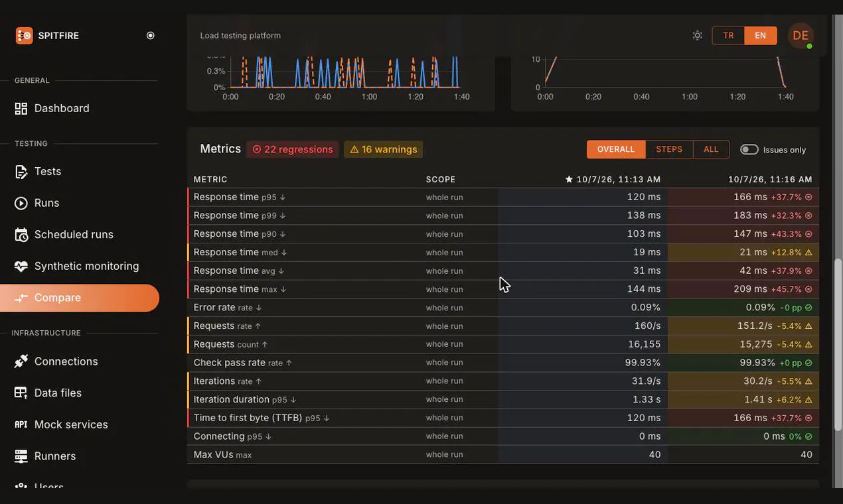The height and width of the screenshot is (504, 843).
Task: Click the starred baseline 11:13 AM column header
Action: pyautogui.click(x=613, y=180)
